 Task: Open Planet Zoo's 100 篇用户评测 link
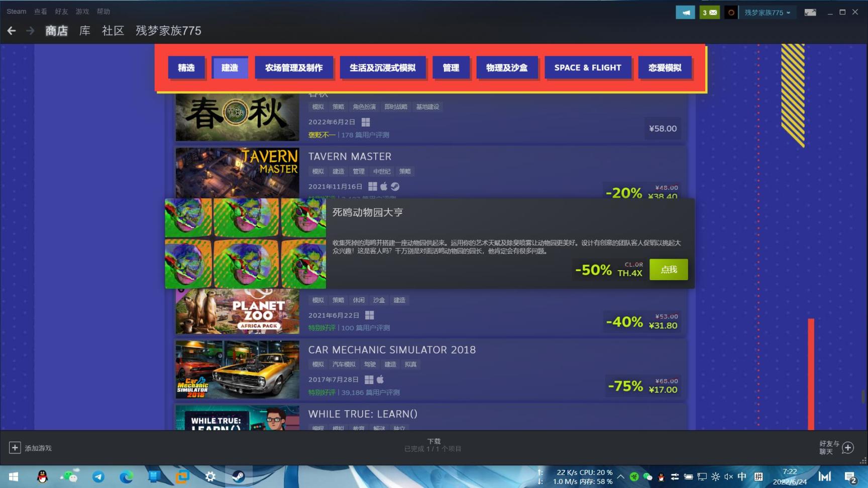[x=365, y=327]
